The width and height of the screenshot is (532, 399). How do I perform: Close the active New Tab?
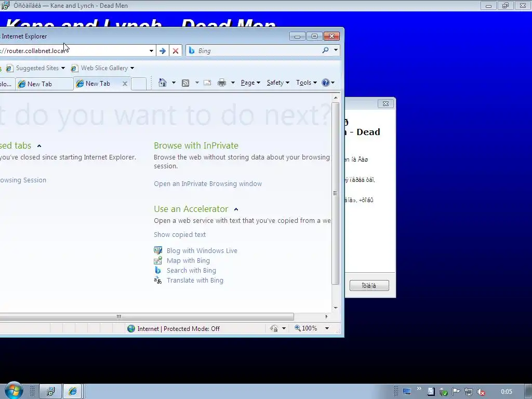tap(125, 84)
